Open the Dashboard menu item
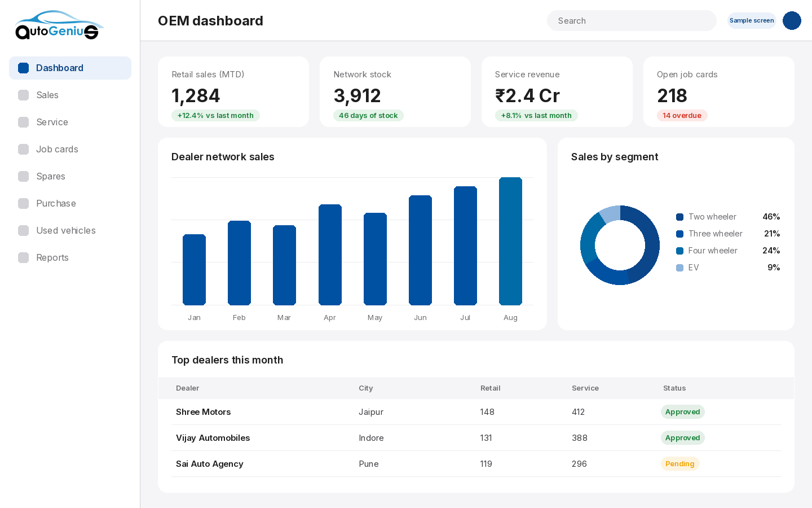812x508 pixels. click(x=70, y=68)
